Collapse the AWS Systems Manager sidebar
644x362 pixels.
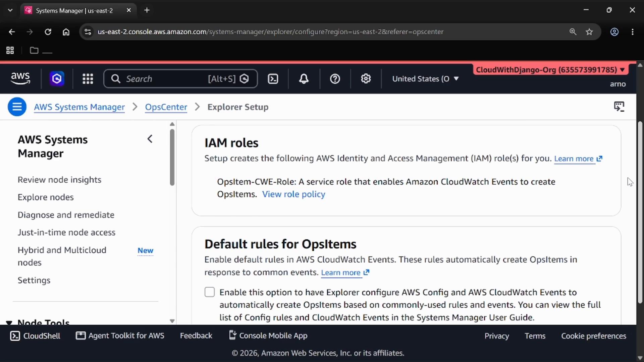tap(150, 139)
